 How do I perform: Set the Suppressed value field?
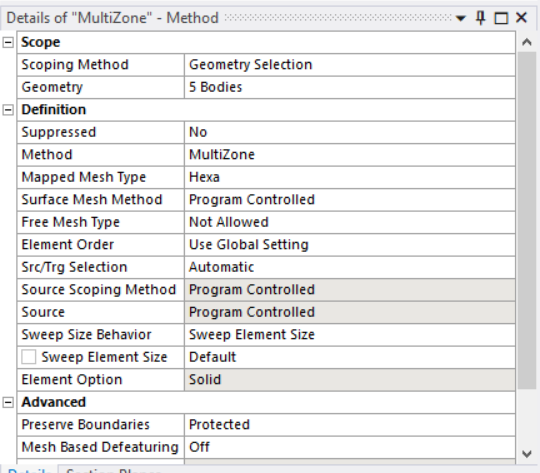point(350,132)
